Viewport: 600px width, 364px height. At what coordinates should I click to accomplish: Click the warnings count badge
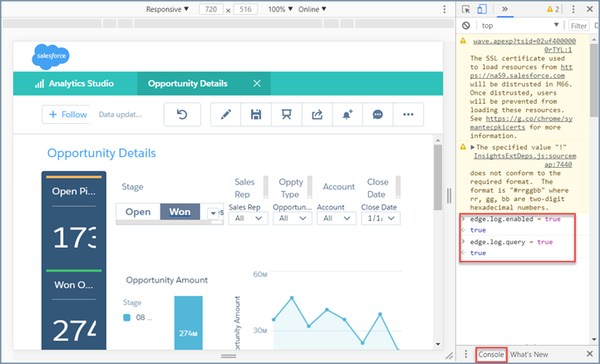[x=553, y=9]
